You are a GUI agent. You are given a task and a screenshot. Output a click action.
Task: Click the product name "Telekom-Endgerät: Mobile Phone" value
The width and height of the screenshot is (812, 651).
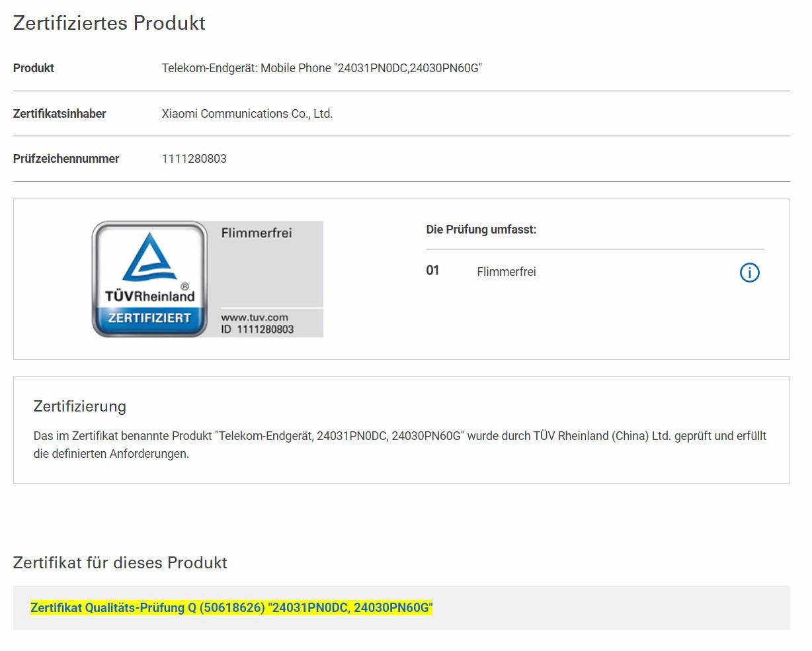(322, 68)
